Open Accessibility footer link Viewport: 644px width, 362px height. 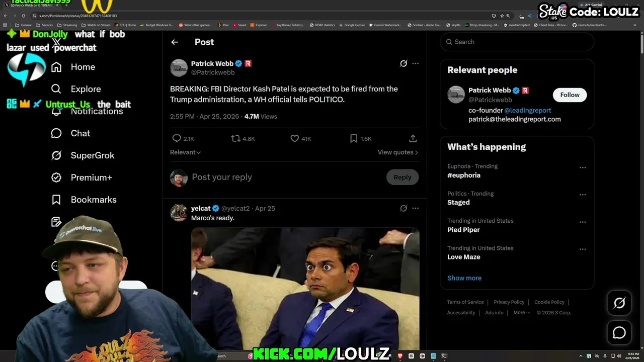pyautogui.click(x=461, y=312)
